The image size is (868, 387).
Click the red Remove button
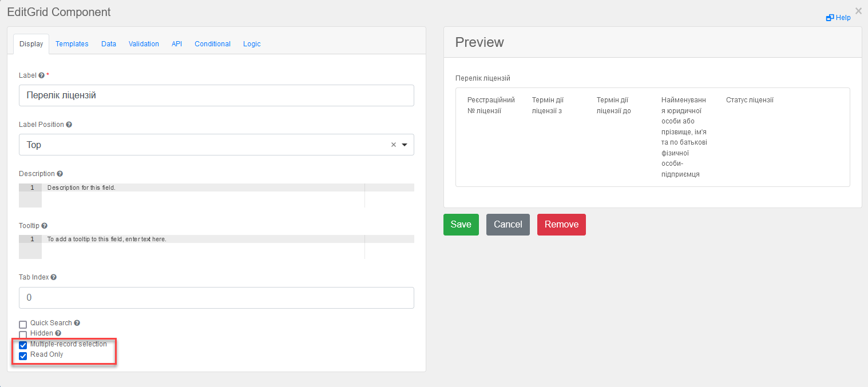pyautogui.click(x=561, y=225)
